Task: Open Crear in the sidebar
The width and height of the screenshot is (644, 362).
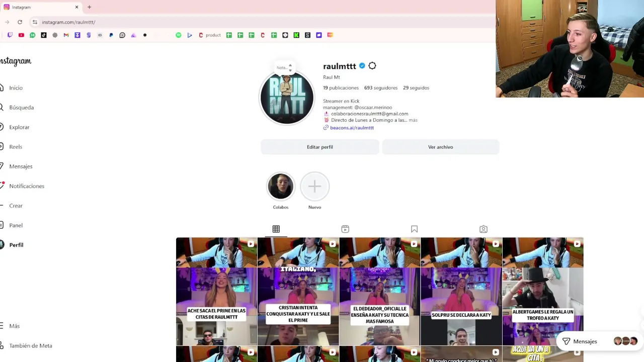Action: click(x=16, y=206)
